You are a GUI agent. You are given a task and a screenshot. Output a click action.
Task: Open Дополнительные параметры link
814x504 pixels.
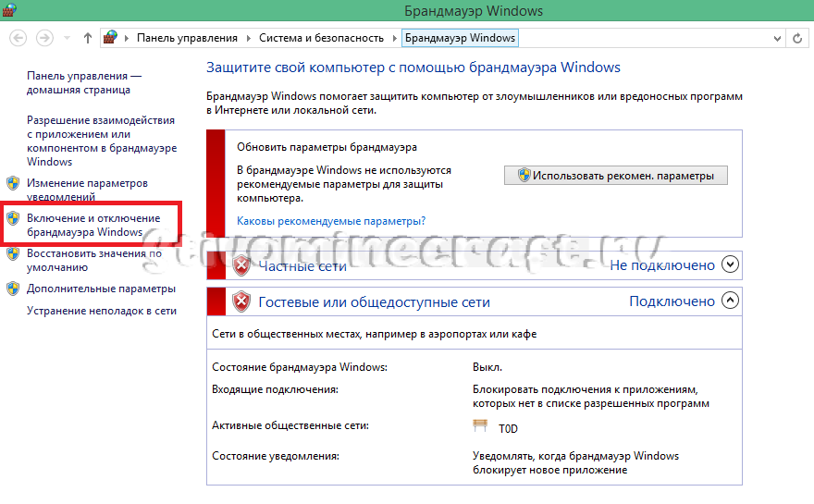coord(101,289)
